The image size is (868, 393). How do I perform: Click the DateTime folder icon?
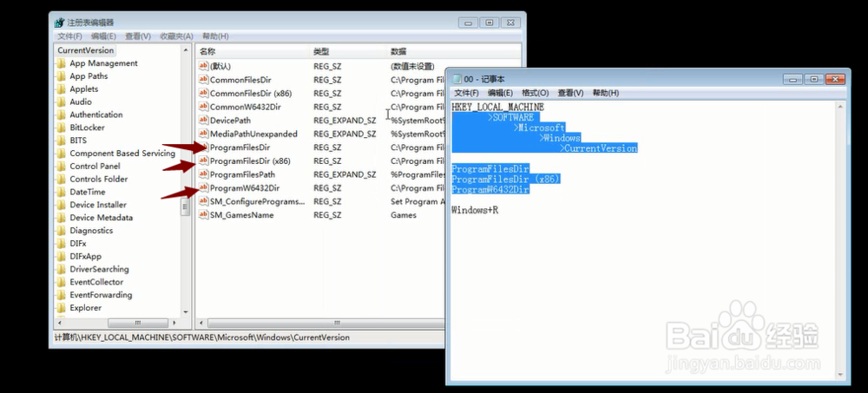coord(61,192)
